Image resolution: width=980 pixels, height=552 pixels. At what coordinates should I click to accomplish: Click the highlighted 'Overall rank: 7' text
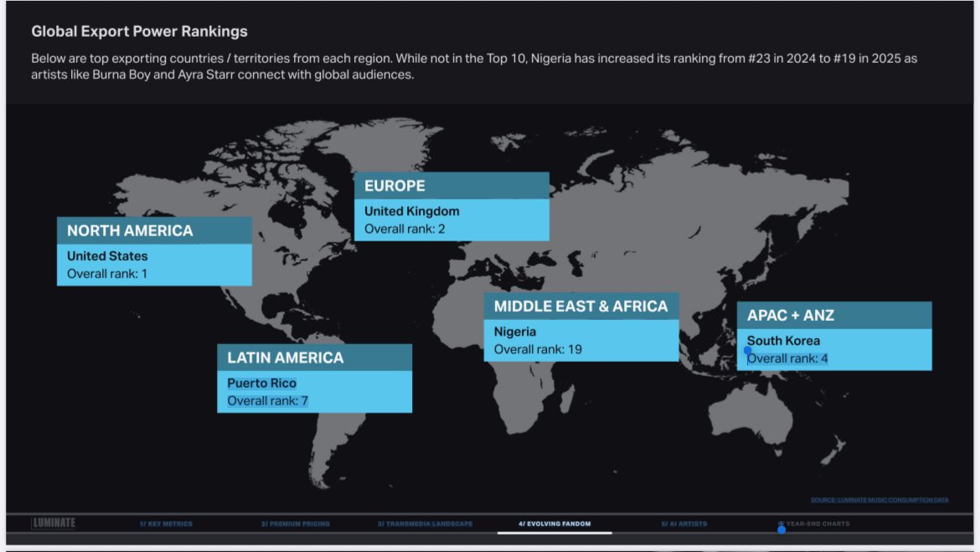tap(267, 400)
